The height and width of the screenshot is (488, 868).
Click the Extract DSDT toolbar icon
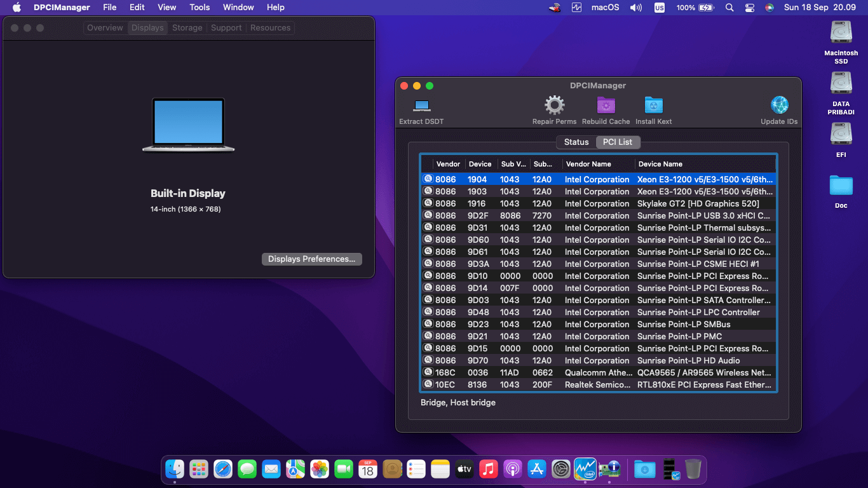[x=422, y=105]
